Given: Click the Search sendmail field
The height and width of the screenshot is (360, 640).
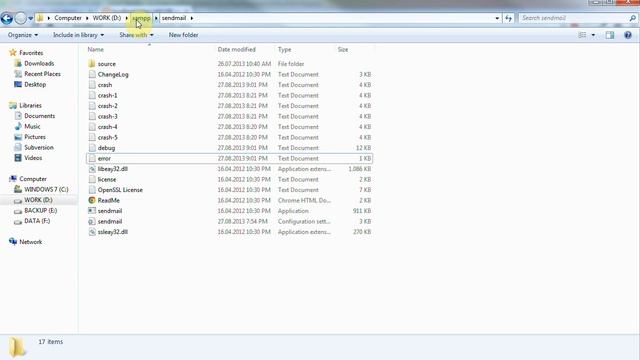Looking at the screenshot, I should 573,18.
